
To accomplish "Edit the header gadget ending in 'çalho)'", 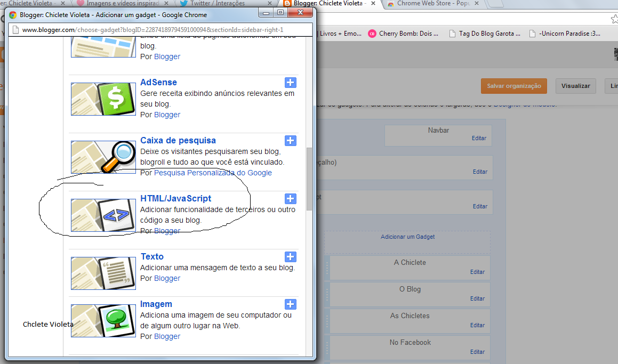I will tap(480, 172).
